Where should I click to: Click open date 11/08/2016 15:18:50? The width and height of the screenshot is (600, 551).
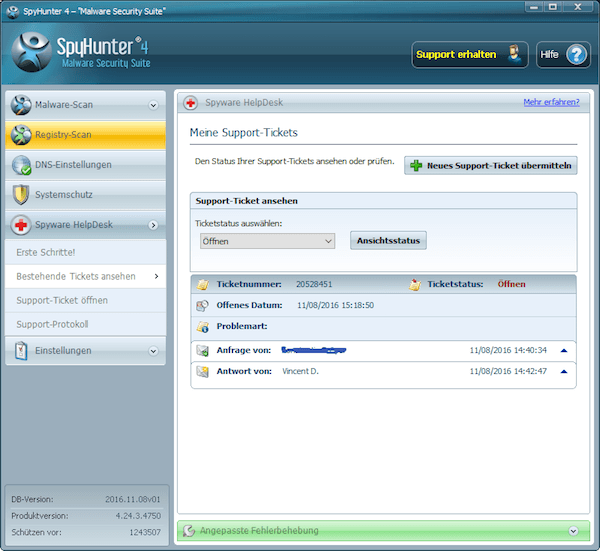pyautogui.click(x=336, y=305)
